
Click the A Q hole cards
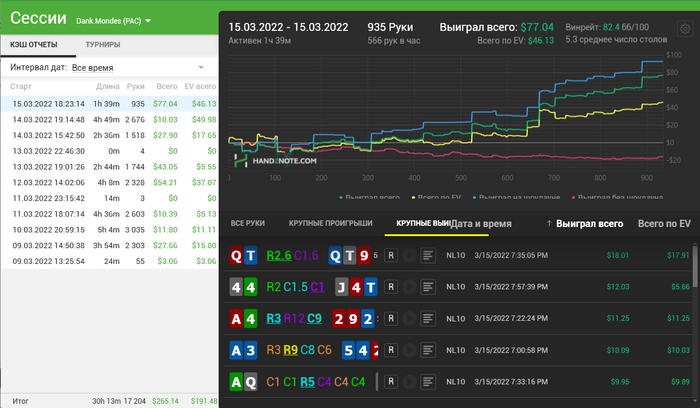pyautogui.click(x=243, y=382)
